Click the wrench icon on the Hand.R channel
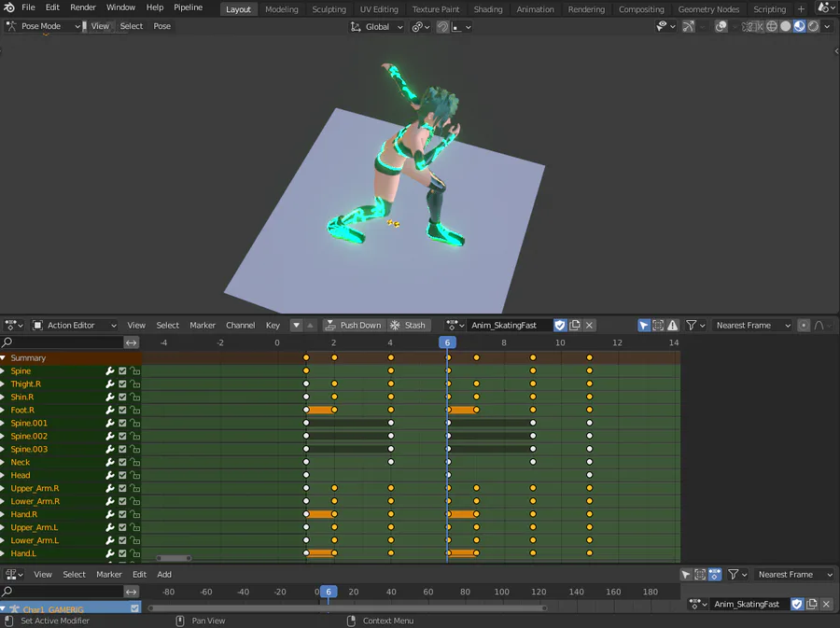 pos(110,514)
